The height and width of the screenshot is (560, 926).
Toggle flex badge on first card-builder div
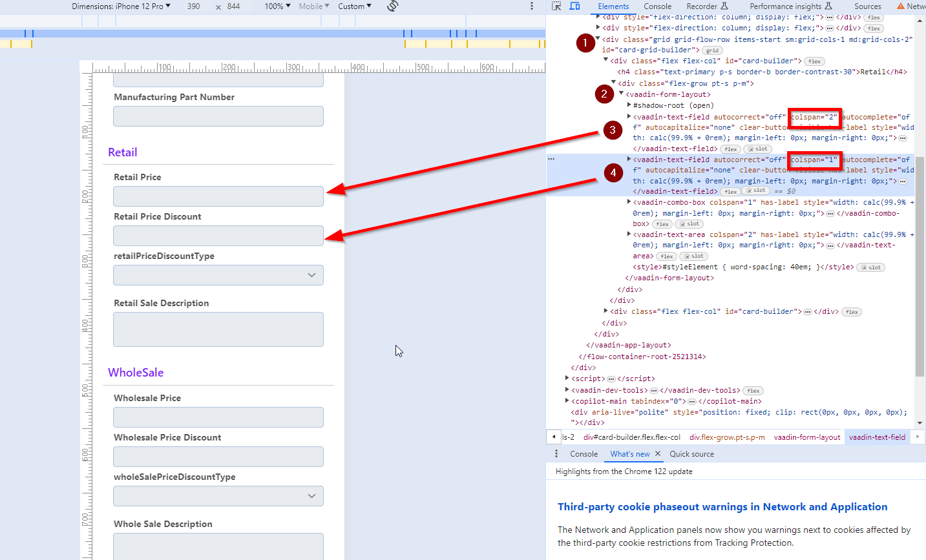point(814,61)
